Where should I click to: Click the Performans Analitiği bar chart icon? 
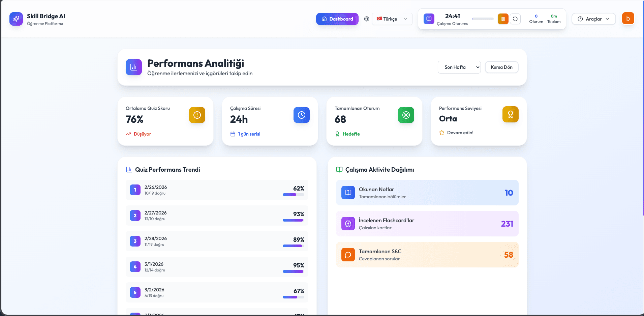pos(133,67)
